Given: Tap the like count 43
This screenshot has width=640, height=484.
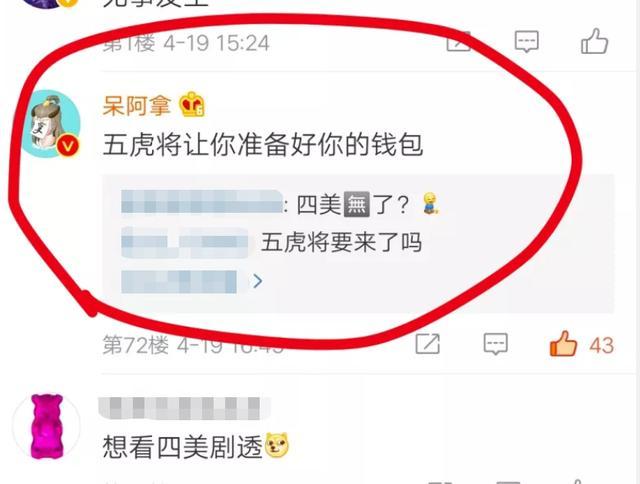Looking at the screenshot, I should pos(602,345).
